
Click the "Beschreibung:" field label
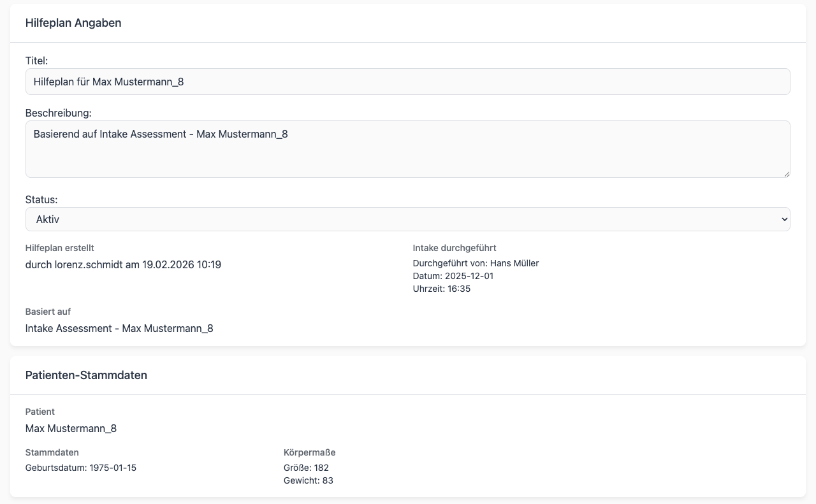[58, 113]
